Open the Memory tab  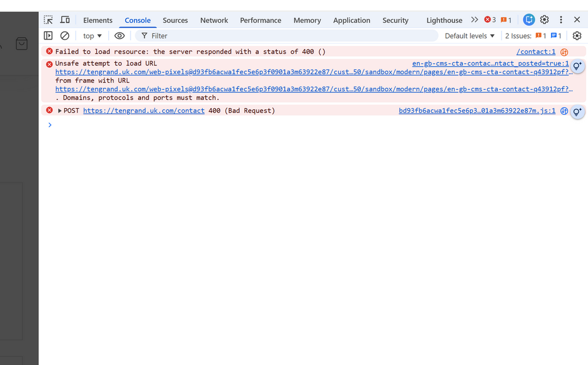[x=307, y=20]
